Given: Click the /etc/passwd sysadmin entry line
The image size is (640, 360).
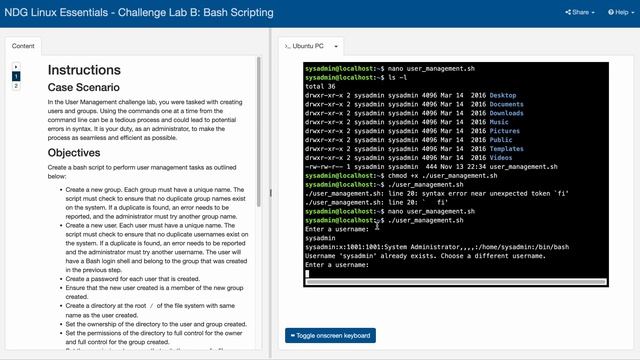Looking at the screenshot, I should pos(437,247).
